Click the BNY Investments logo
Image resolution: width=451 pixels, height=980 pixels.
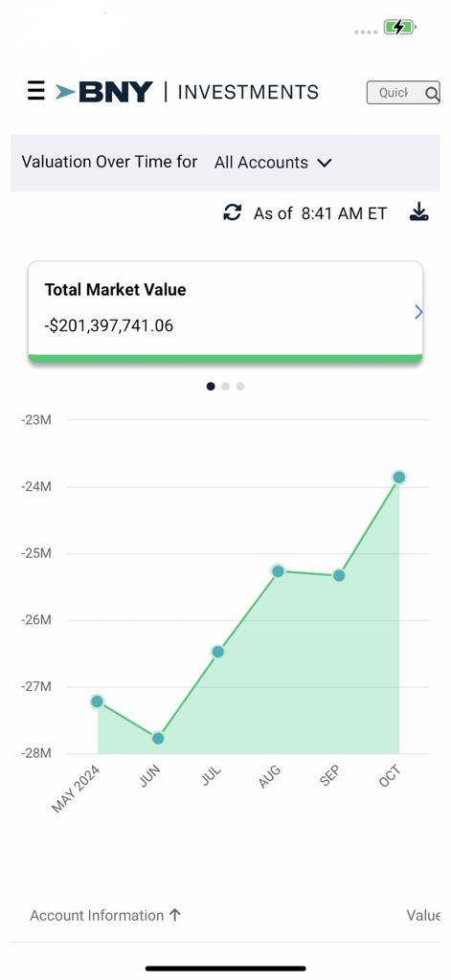(187, 92)
